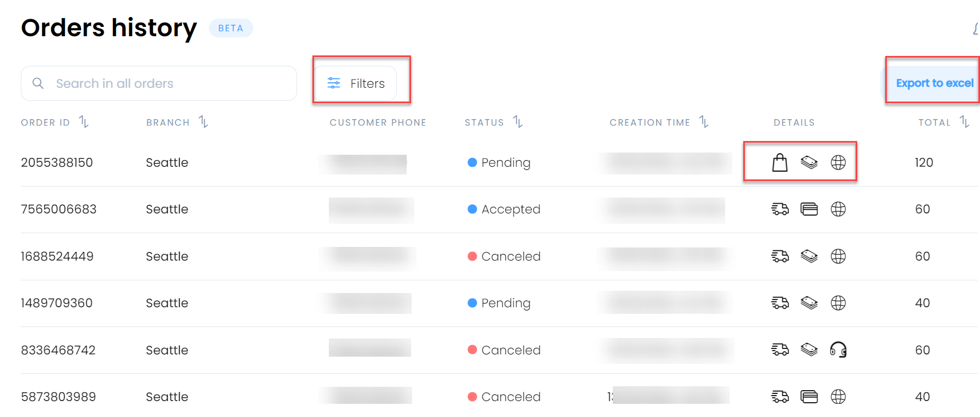The image size is (980, 417).
Task: Sort orders by Creation Time
Action: click(704, 121)
